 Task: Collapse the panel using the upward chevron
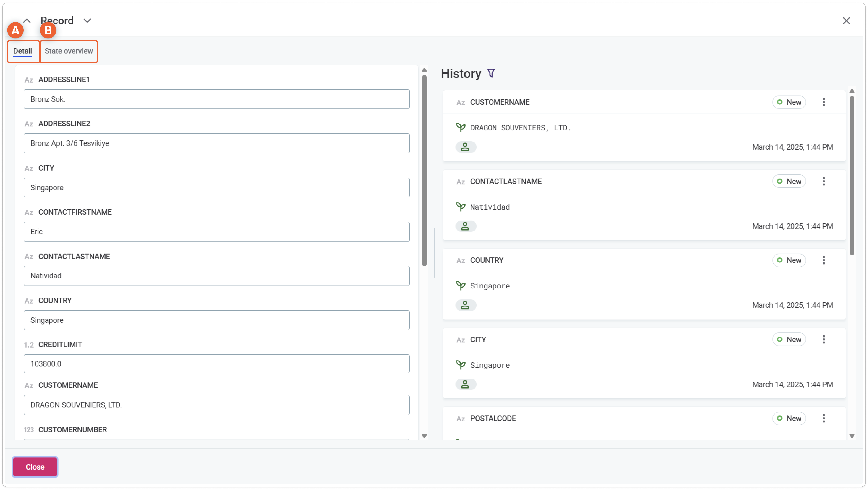[x=27, y=21]
